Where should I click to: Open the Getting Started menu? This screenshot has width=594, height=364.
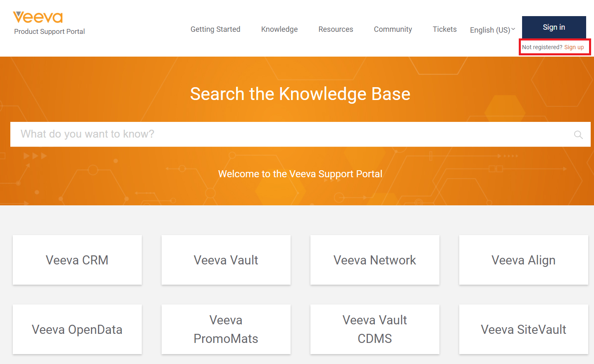pyautogui.click(x=215, y=29)
